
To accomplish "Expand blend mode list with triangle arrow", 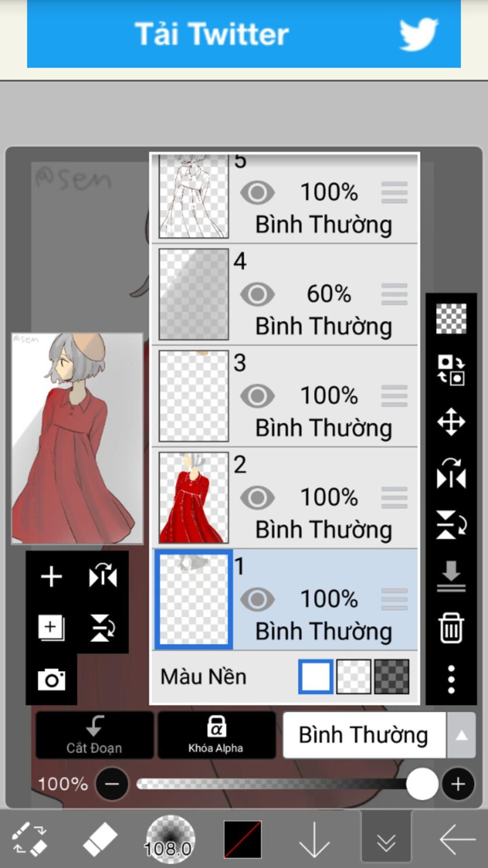I will coord(461,735).
